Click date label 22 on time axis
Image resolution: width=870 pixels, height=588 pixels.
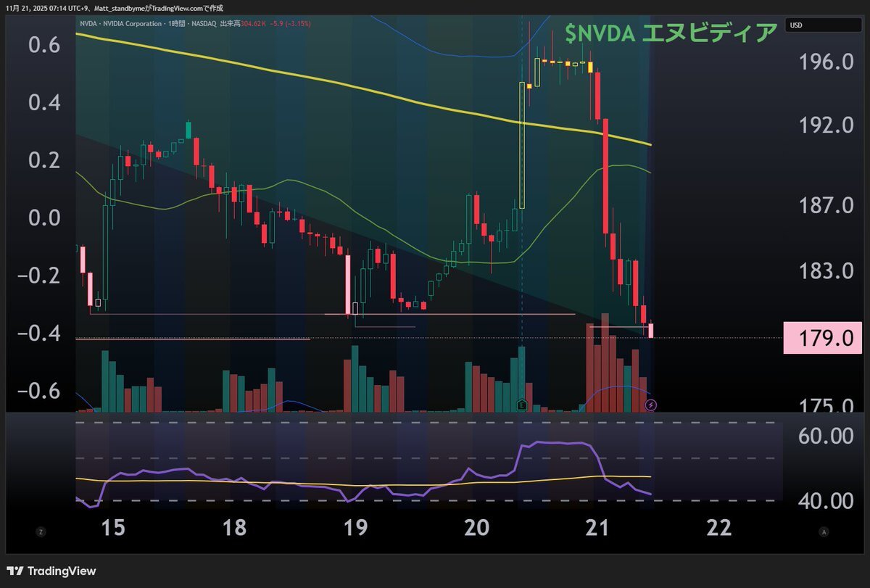tap(718, 528)
